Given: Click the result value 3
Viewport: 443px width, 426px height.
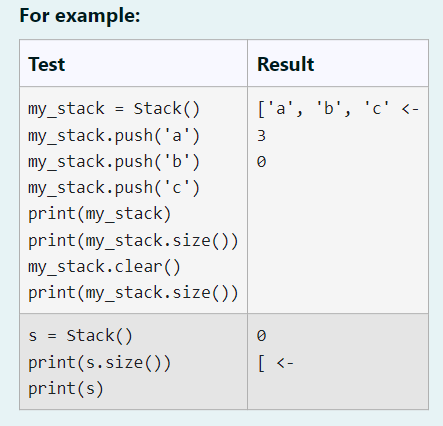Looking at the screenshot, I should click(x=261, y=136).
